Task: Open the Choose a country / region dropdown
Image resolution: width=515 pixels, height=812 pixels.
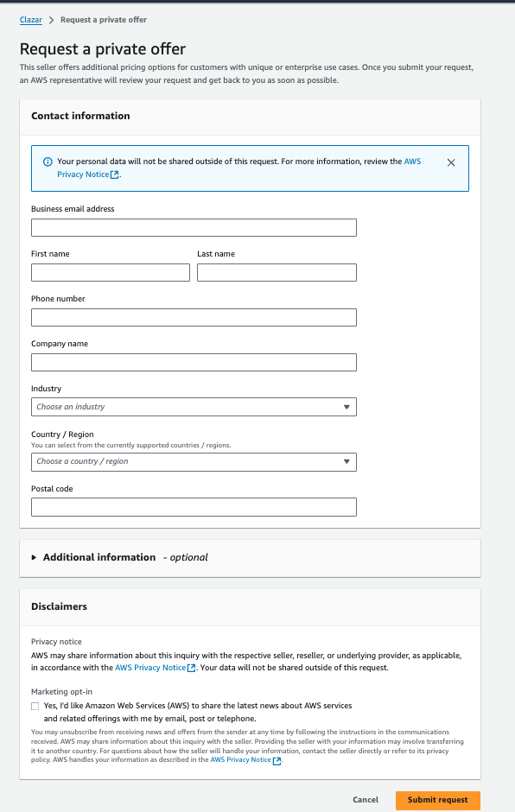Action: (194, 461)
